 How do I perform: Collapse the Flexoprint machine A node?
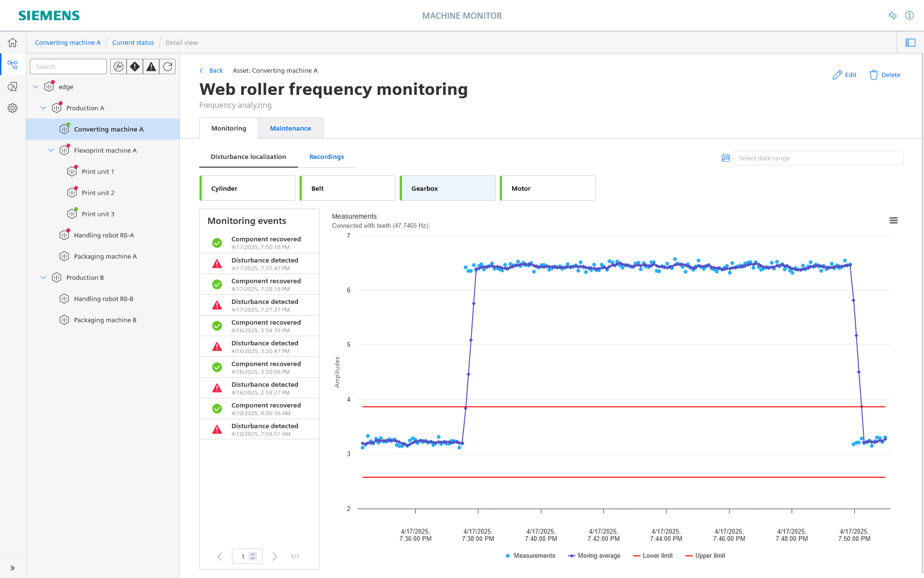[51, 150]
